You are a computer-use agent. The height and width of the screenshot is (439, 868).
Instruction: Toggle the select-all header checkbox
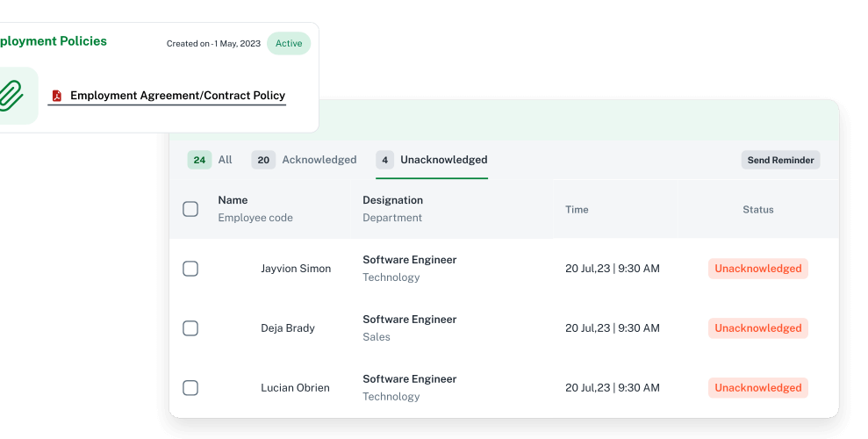point(190,209)
